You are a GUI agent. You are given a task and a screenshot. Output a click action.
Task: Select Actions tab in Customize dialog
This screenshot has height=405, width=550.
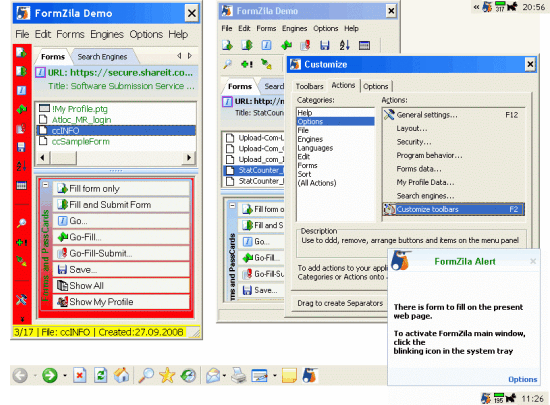343,85
